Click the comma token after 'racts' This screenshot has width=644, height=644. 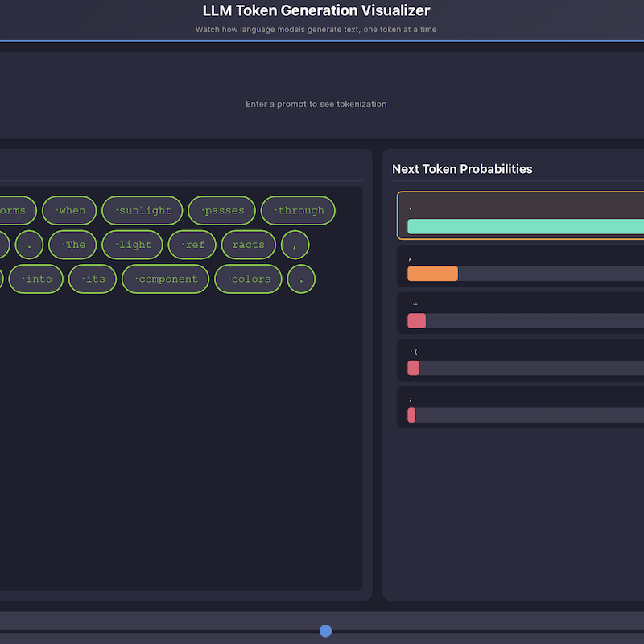coord(295,245)
